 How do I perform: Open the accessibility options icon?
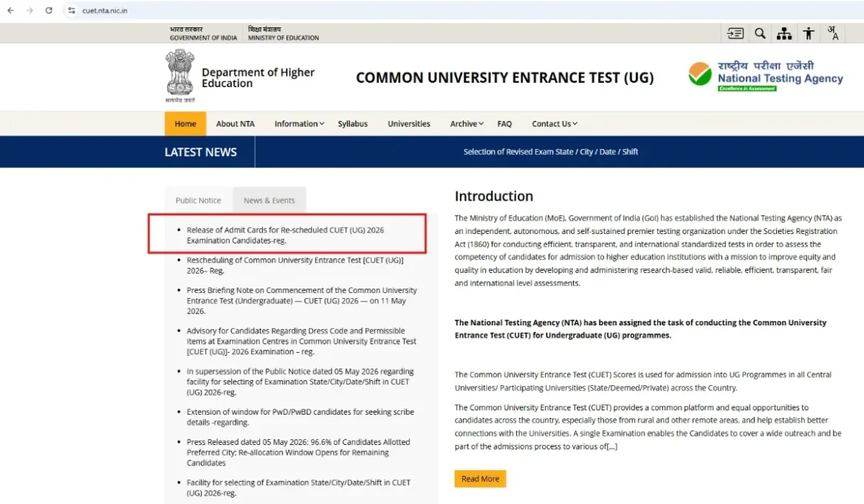pyautogui.click(x=809, y=34)
